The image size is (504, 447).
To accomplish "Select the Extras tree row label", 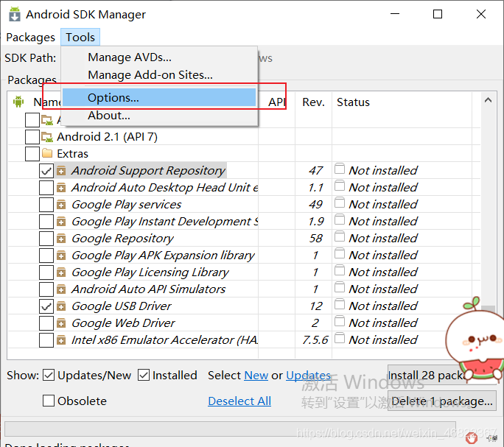I will [x=72, y=154].
